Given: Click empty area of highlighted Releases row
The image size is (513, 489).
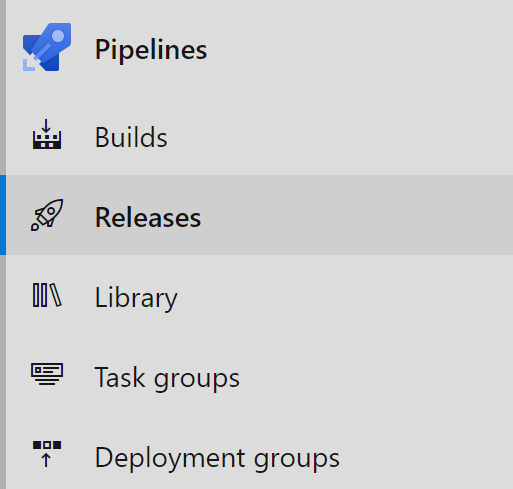Looking at the screenshot, I should (357, 215).
